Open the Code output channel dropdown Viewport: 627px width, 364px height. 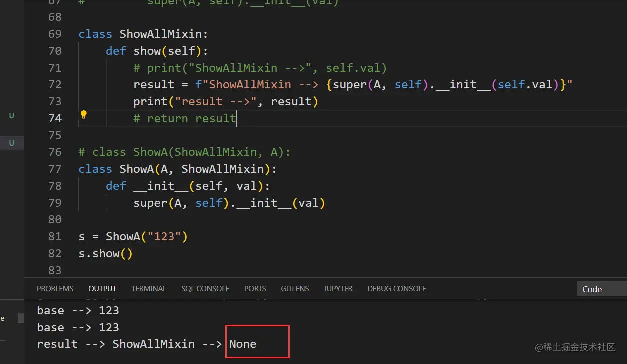coord(601,289)
